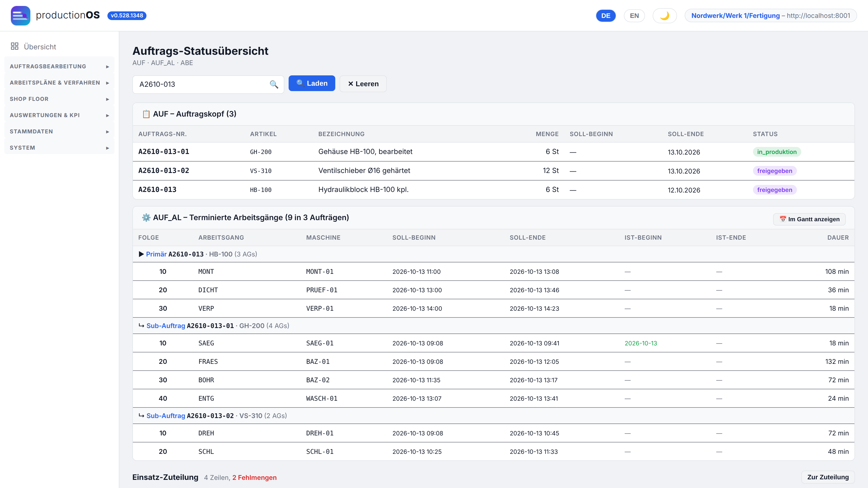Clear search with Leeren button
Image resolution: width=868 pixels, height=488 pixels.
point(363,84)
